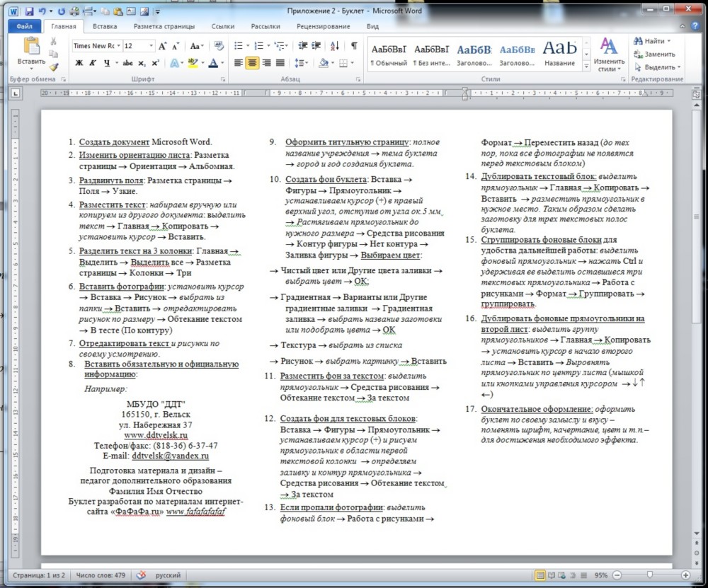Image resolution: width=708 pixels, height=588 pixels.
Task: Click the Grow Font icon
Action: [163, 45]
